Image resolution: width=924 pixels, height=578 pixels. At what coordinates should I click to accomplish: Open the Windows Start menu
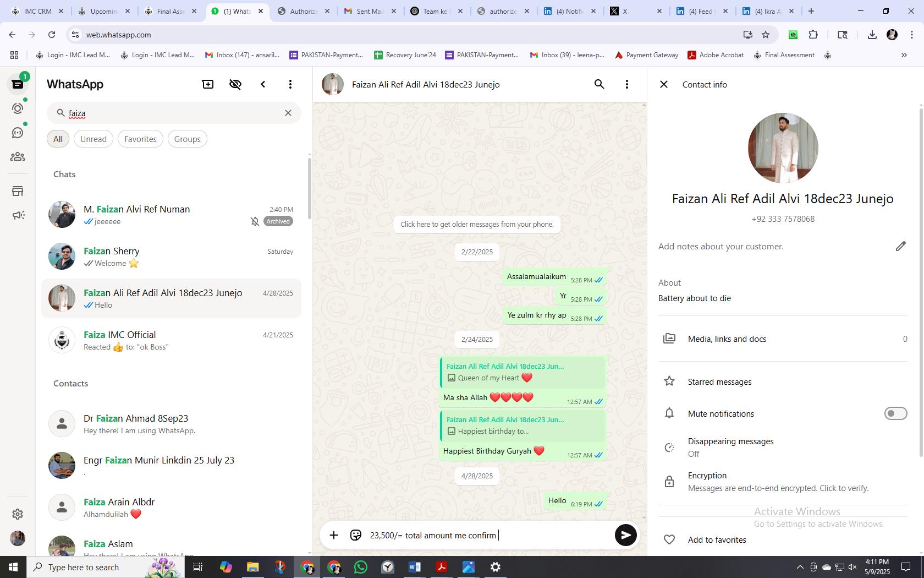click(13, 567)
